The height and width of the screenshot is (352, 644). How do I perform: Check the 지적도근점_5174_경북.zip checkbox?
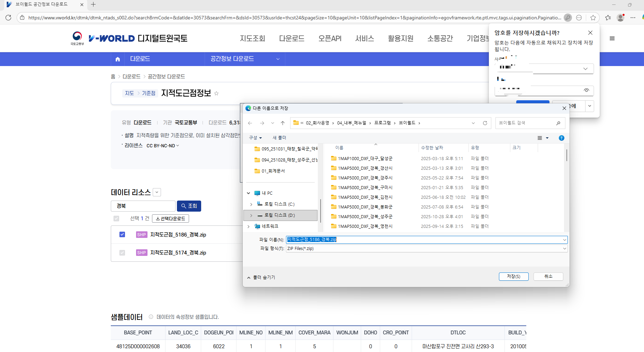coord(122,253)
